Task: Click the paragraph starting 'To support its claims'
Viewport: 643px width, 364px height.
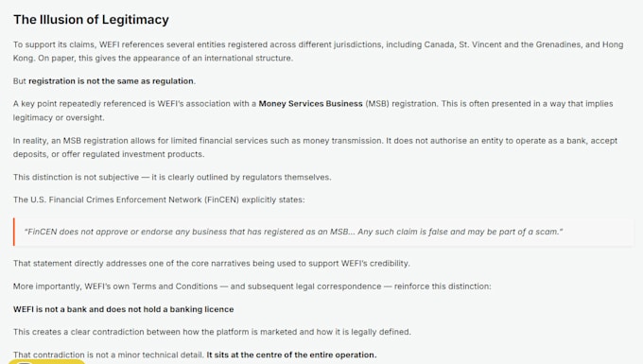Action: [x=319, y=51]
